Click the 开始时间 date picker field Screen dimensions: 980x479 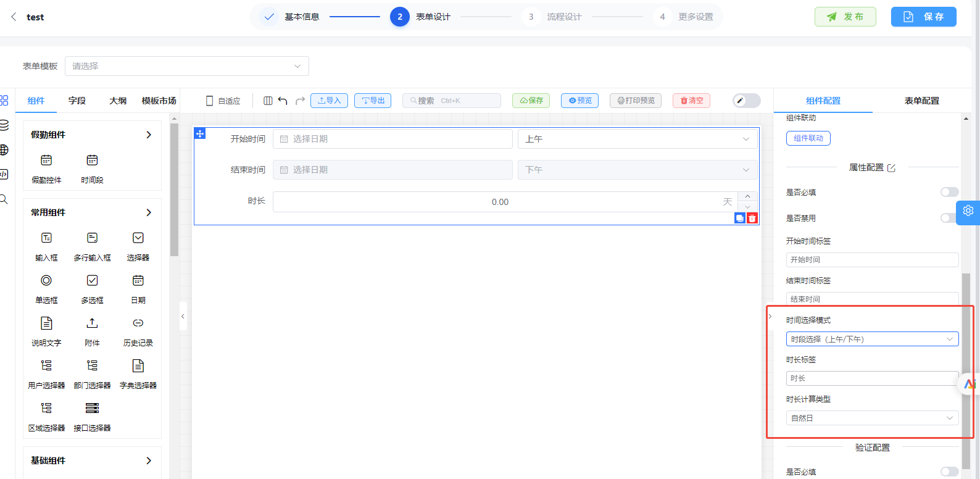tap(392, 139)
